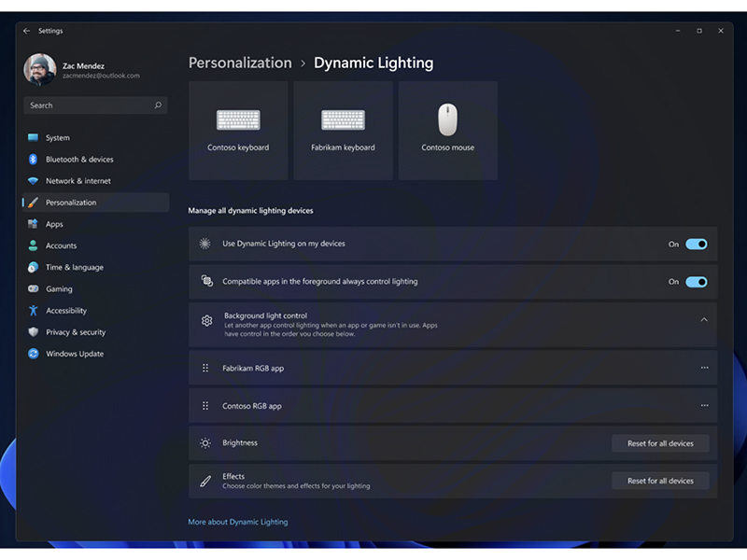Click the Brightness icon
The width and height of the screenshot is (747, 560).
[204, 442]
